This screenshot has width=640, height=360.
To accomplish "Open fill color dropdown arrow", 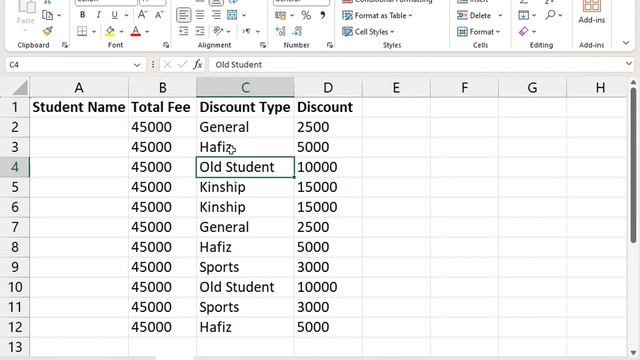I will click(x=121, y=31).
